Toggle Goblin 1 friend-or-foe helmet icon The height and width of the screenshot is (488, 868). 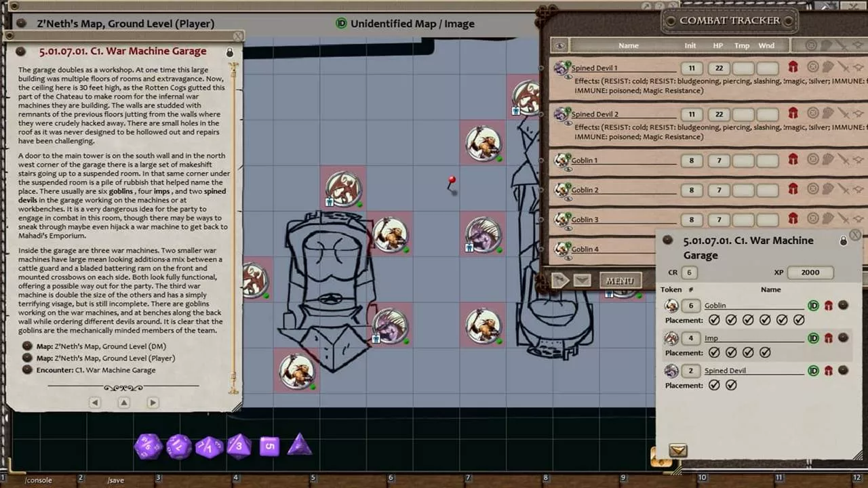pos(792,159)
